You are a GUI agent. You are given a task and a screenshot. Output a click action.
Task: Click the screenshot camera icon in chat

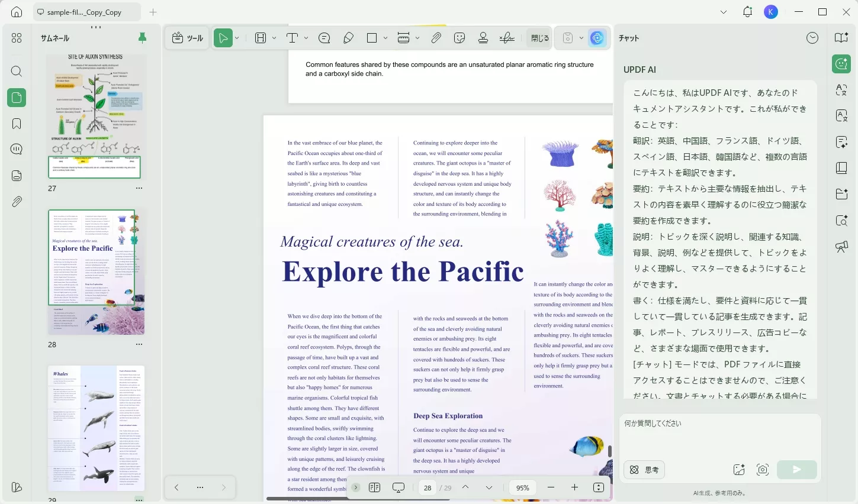click(x=763, y=470)
